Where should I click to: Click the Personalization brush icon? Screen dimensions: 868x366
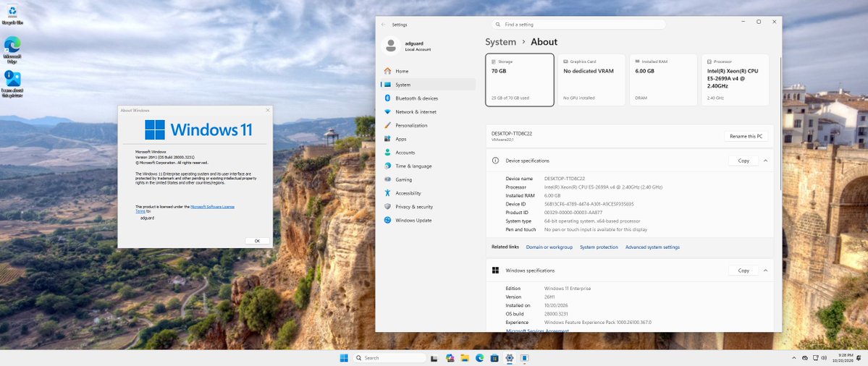387,125
